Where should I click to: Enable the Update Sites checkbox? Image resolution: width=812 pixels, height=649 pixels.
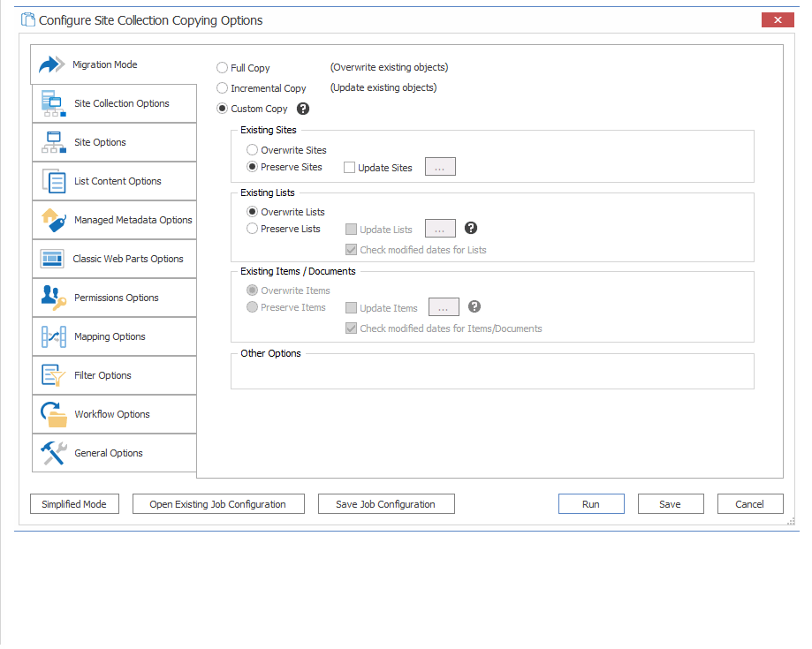tap(349, 166)
